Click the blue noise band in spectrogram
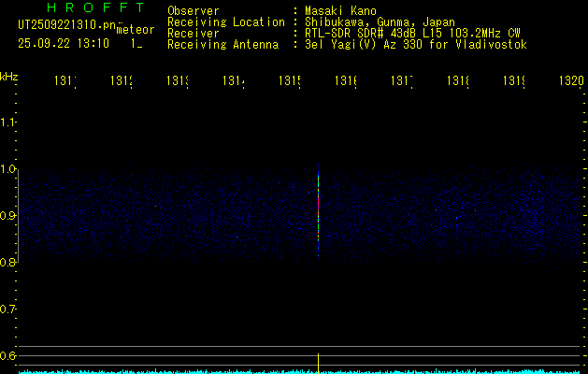This screenshot has width=588, height=374. pos(168,215)
